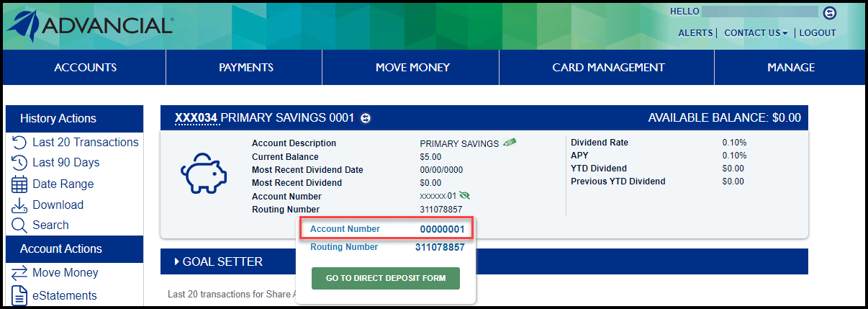Click the Download tray icon
Image resolution: width=868 pixels, height=309 pixels.
click(x=19, y=205)
